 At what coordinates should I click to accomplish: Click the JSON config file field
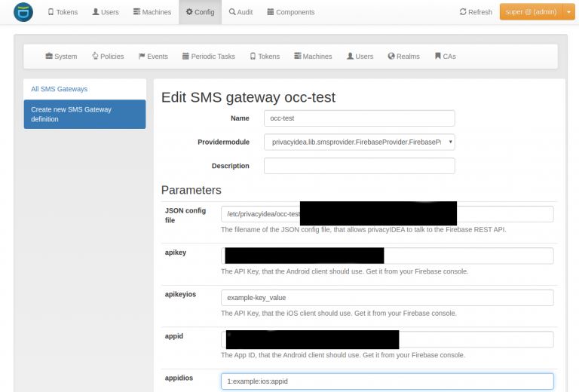coord(388,214)
